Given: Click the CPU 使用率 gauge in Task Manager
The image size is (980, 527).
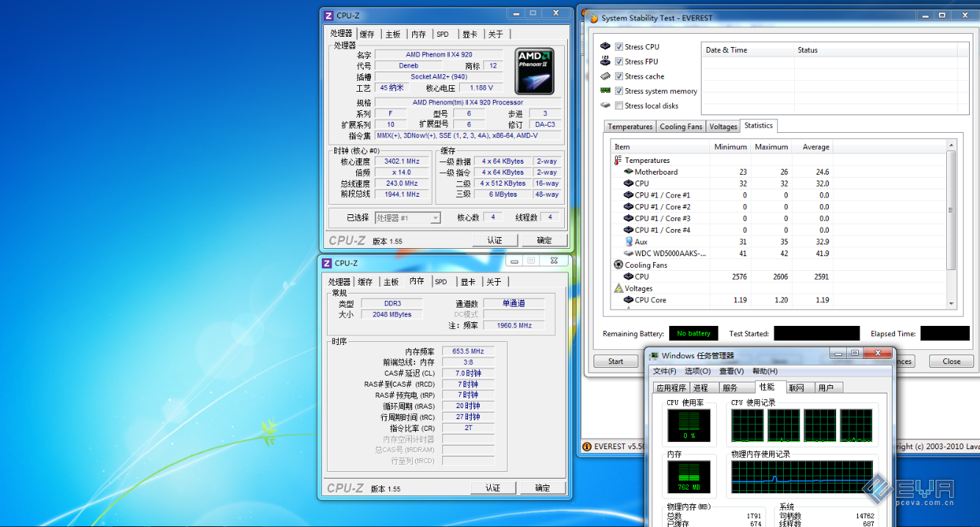Looking at the screenshot, I should point(688,426).
